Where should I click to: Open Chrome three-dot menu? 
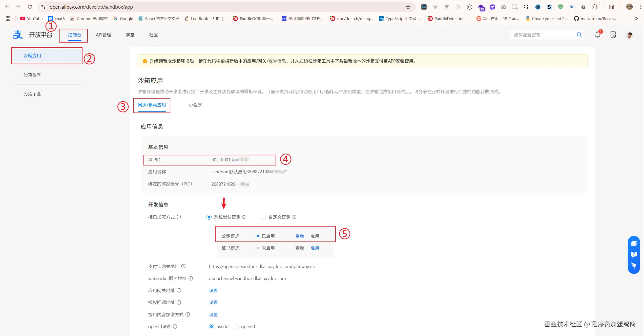[641, 7]
